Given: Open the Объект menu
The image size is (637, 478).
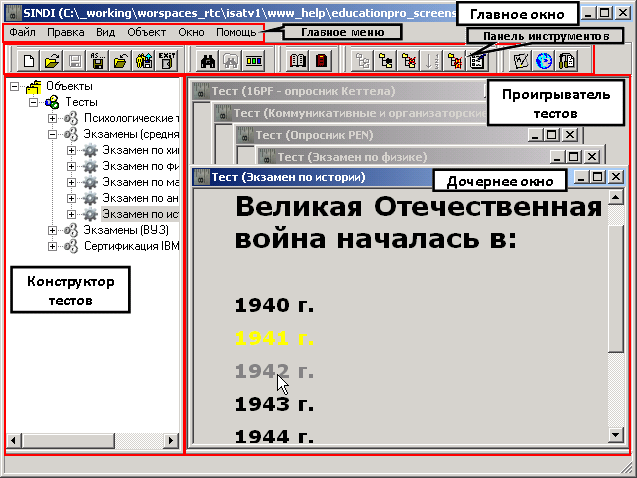Looking at the screenshot, I should 147,33.
